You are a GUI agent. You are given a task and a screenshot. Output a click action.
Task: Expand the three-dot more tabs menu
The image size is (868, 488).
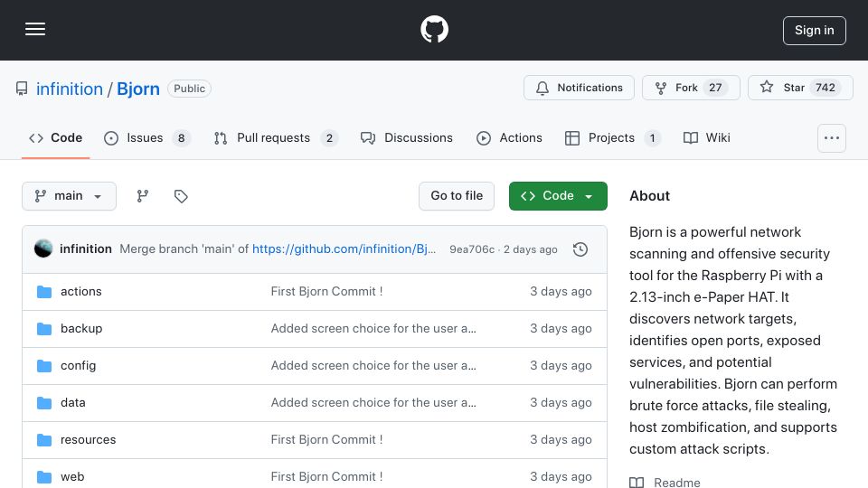(832, 137)
